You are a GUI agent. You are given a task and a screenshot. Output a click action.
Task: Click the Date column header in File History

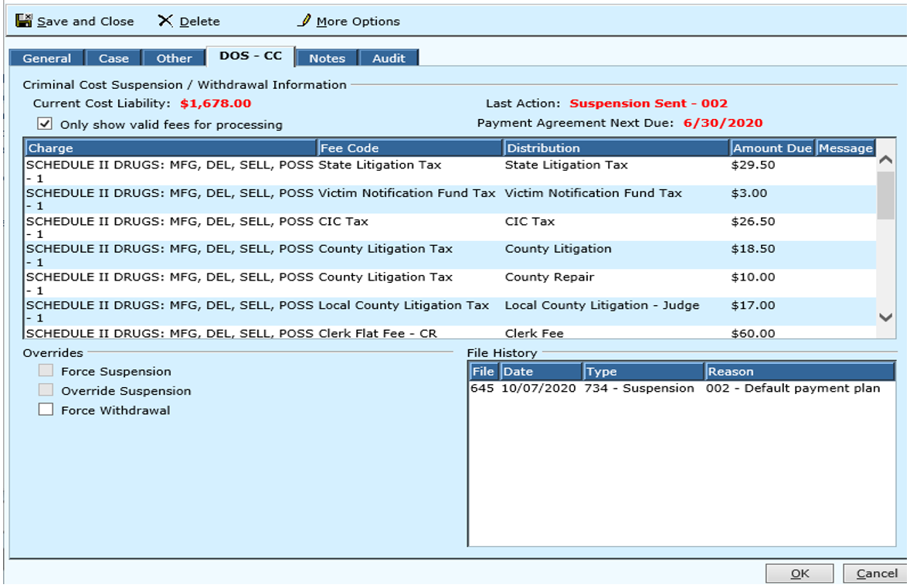542,372
